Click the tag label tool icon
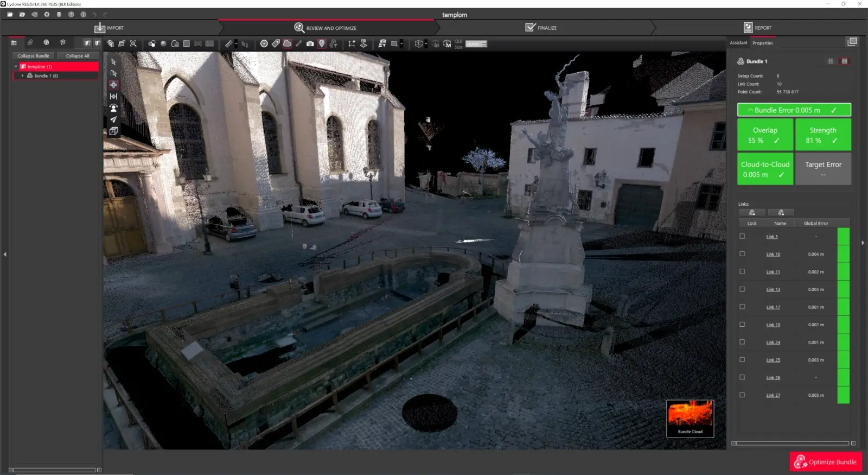Screen dimensions: 868x475 (276, 44)
